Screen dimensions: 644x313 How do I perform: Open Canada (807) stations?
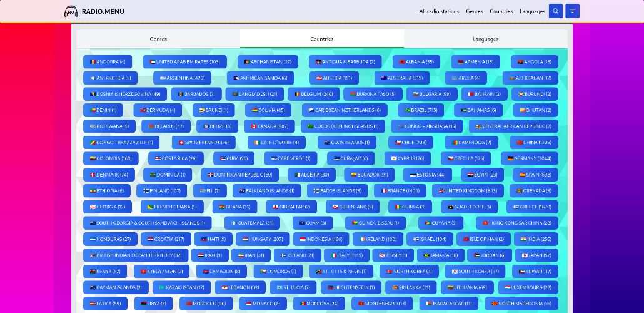(x=269, y=126)
